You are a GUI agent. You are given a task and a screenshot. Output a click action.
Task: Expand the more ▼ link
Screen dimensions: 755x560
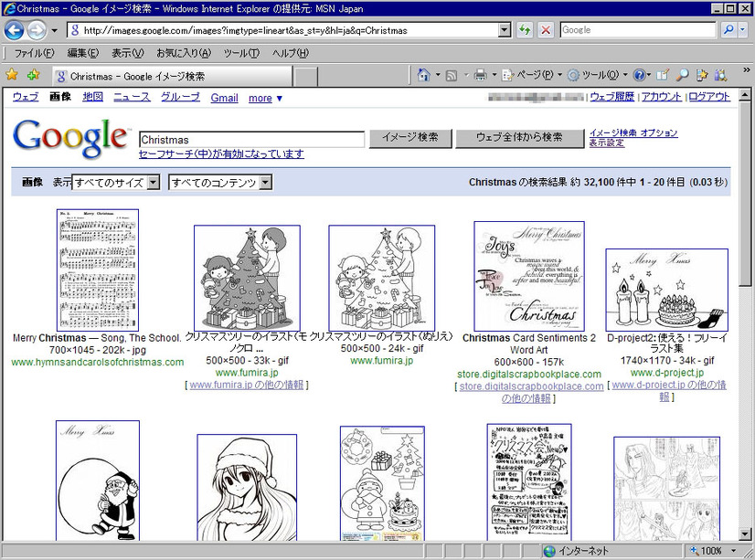click(x=265, y=98)
